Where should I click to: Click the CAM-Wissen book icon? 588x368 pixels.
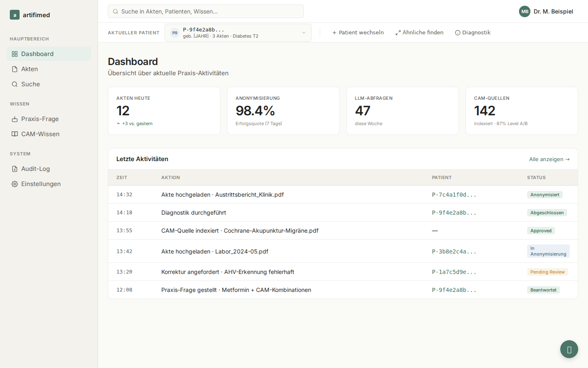(x=15, y=134)
